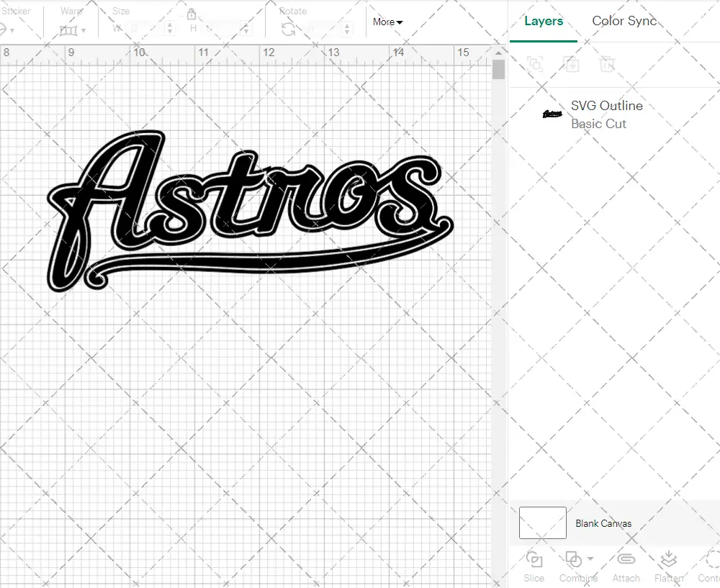Open the Rotate angle stepper up arrow
720x588 pixels.
[347, 24]
